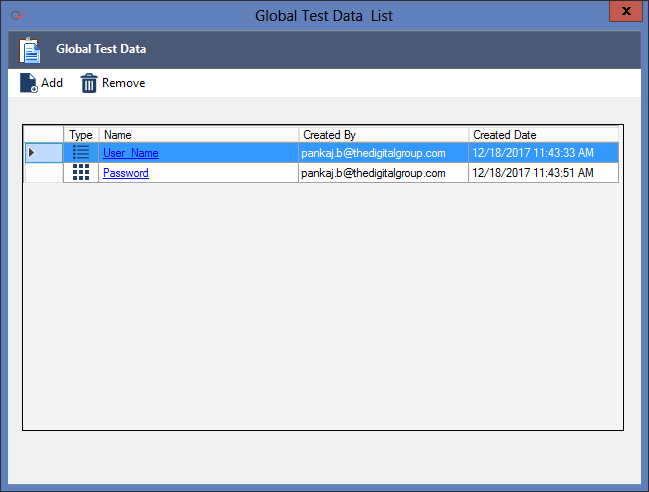
Task: Sort by the Created Date column header
Action: 544,135
